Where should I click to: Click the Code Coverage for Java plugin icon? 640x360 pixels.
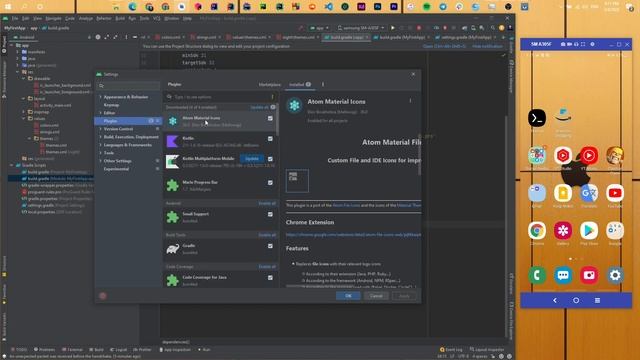pos(172,280)
